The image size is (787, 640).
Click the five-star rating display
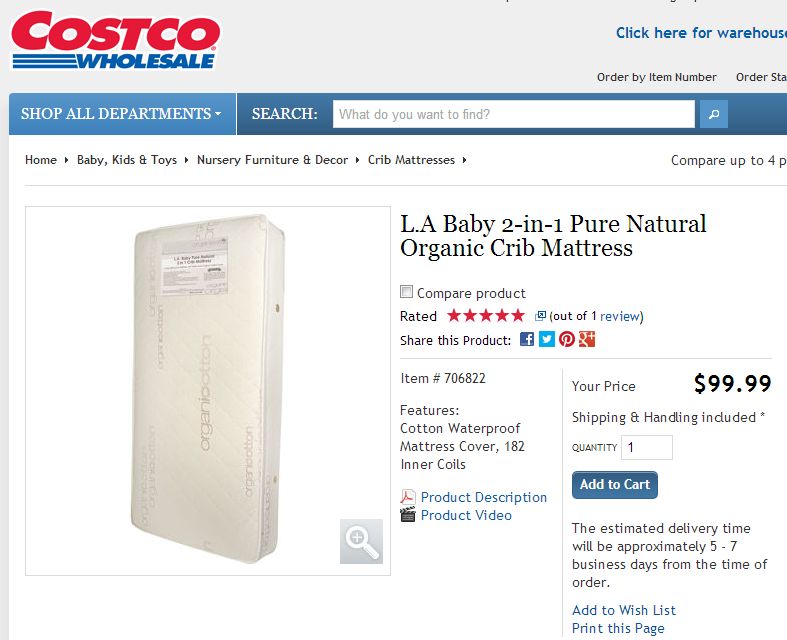[x=486, y=316]
